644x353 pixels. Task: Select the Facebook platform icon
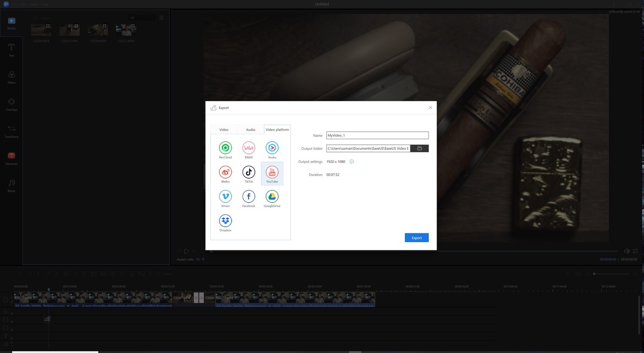coord(249,196)
